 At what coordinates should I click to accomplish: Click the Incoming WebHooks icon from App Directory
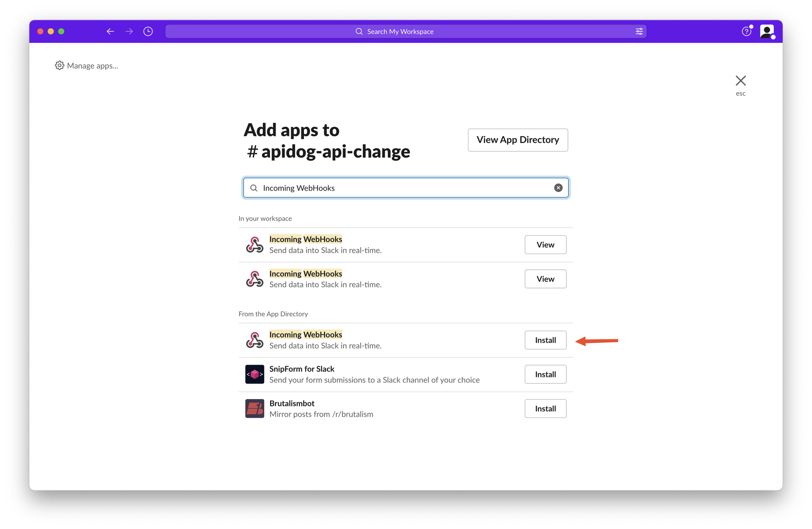pyautogui.click(x=255, y=339)
